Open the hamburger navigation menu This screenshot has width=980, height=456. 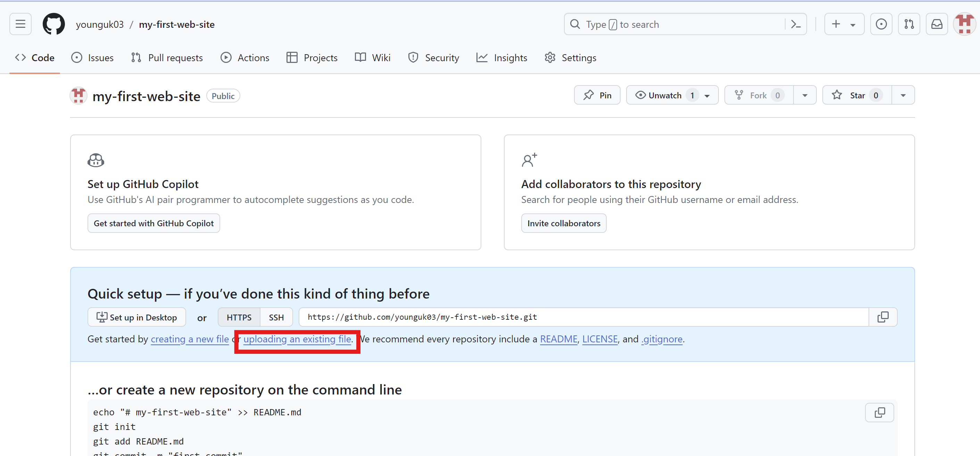coord(20,24)
